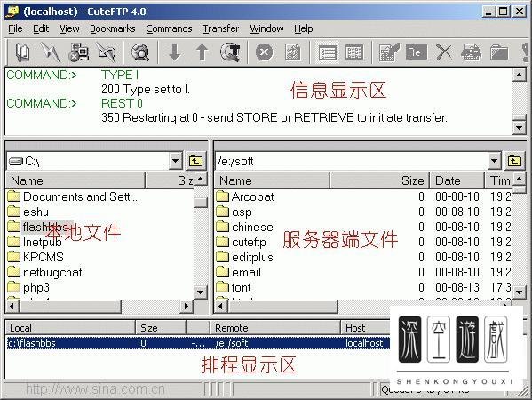532x400 pixels.
Task: Click the Download down-arrow icon
Action: point(175,52)
